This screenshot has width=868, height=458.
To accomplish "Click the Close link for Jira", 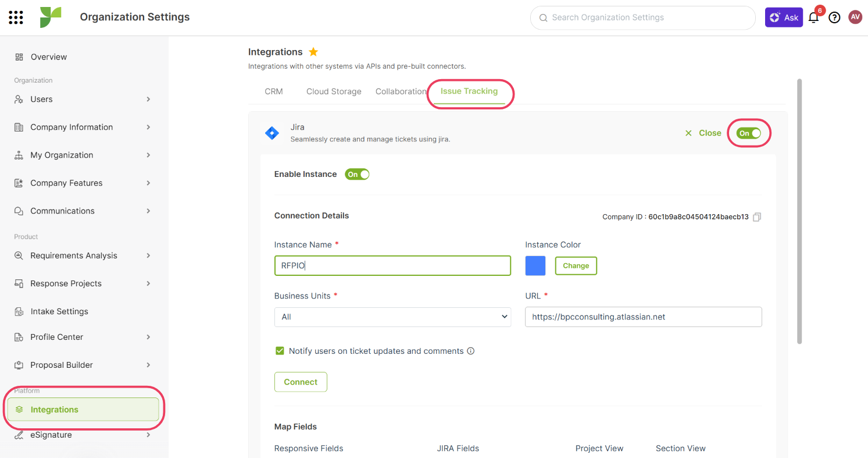I will (710, 133).
